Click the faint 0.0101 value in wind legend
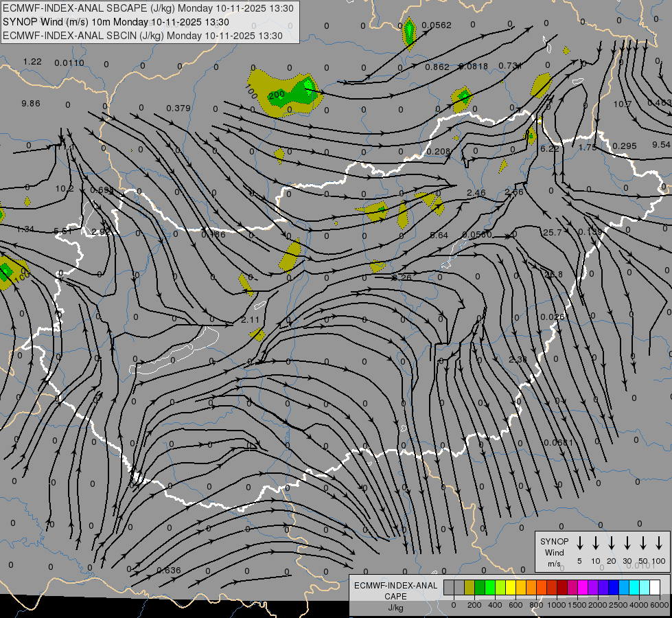 pos(641,566)
